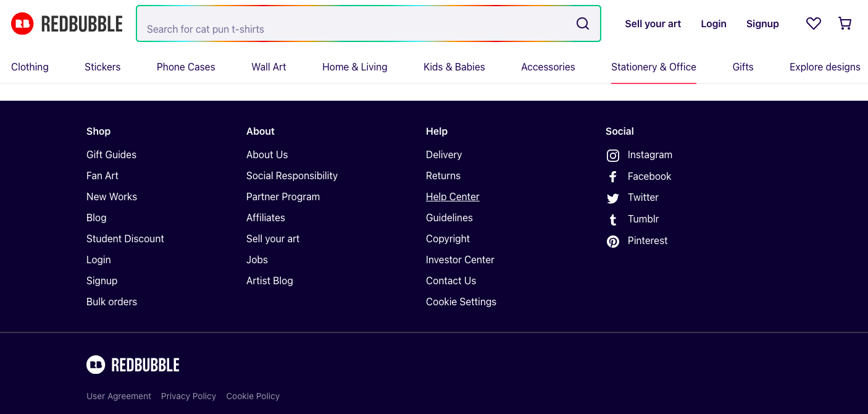868x414 pixels.
Task: Open the Fan Art footer link
Action: [x=102, y=175]
